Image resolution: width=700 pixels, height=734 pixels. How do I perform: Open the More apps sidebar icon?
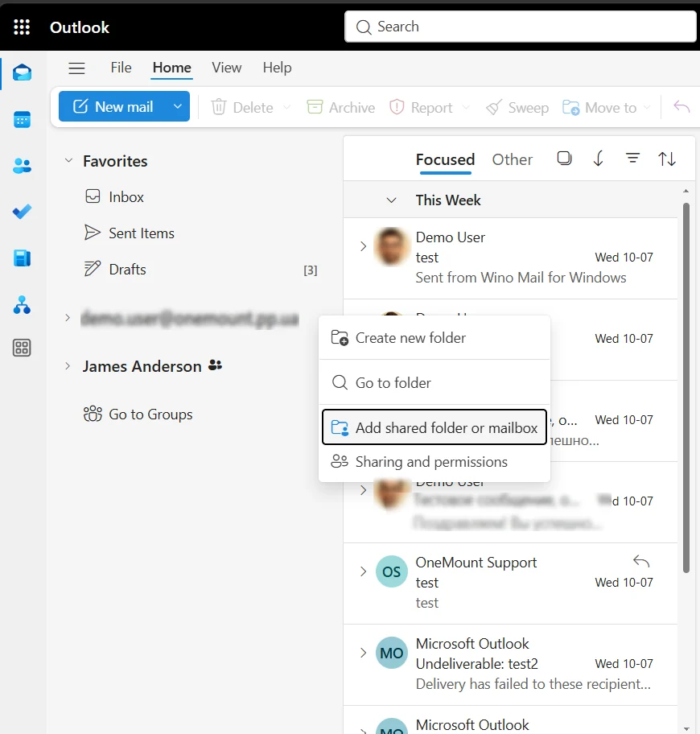click(x=22, y=348)
